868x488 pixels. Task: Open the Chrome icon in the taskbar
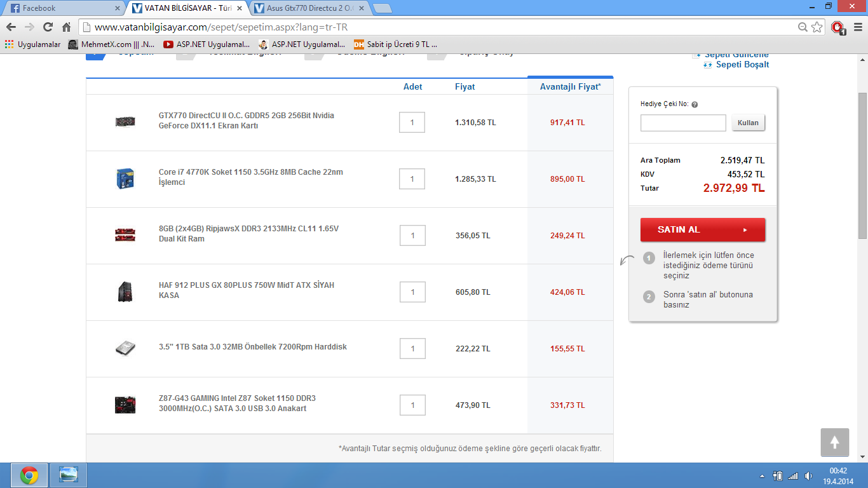tap(29, 475)
